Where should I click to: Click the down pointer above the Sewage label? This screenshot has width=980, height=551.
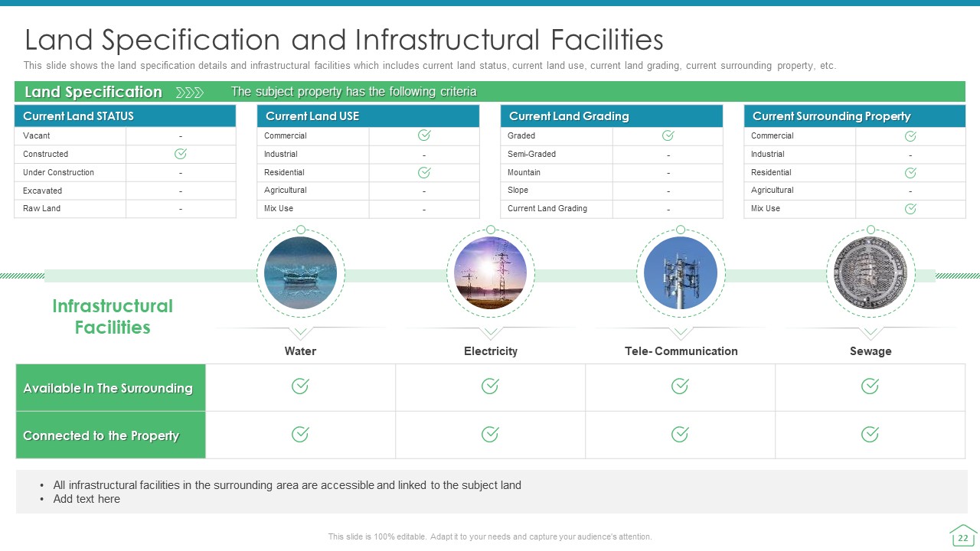[x=871, y=333]
